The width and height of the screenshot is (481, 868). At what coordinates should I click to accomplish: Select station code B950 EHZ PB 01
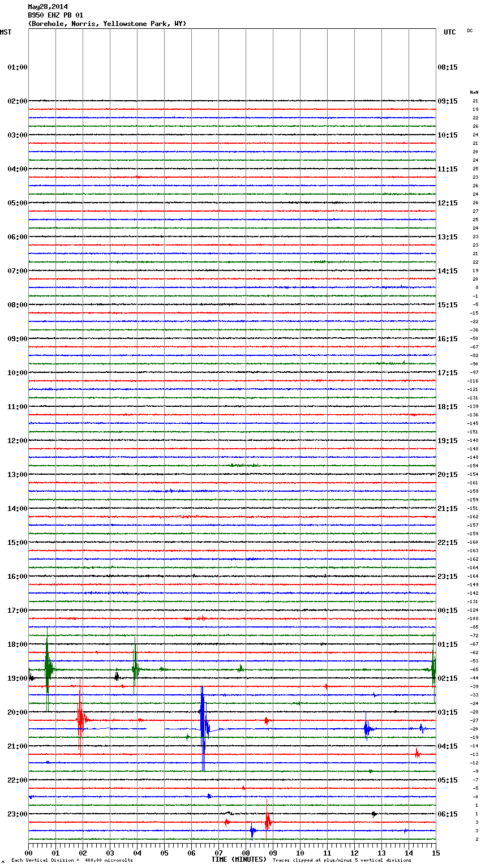(x=55, y=15)
